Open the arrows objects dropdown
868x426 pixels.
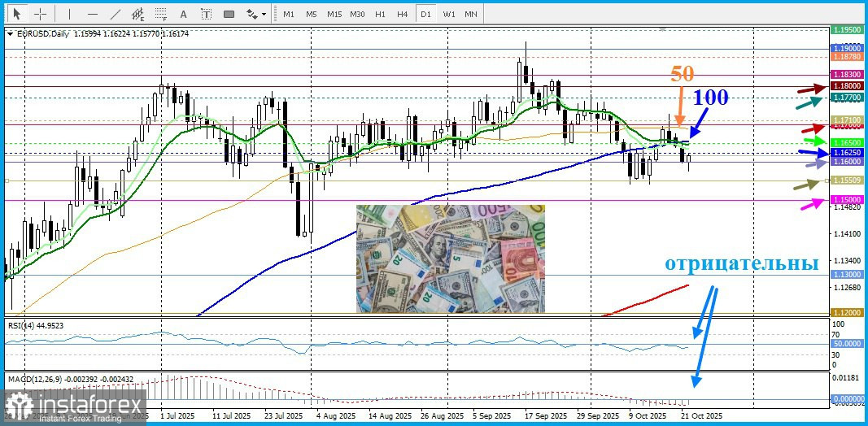pyautogui.click(x=256, y=14)
